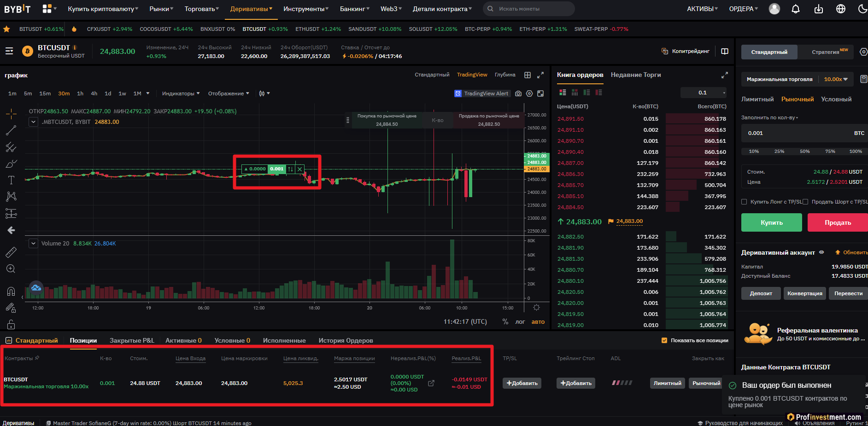Collapse the Volume 20 indicator legend
Screen dimensions: 868x426
33,244
